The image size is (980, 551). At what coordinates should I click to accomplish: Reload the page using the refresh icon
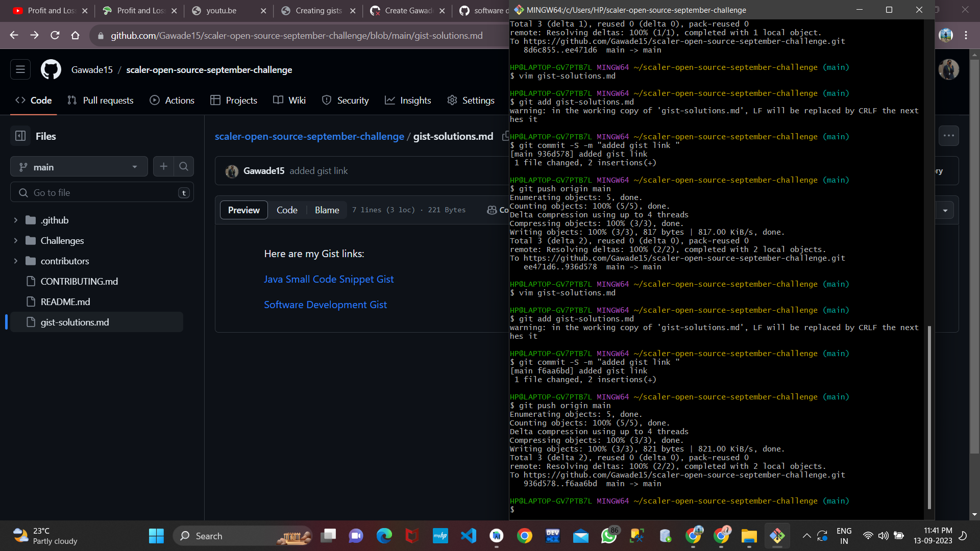pyautogui.click(x=55, y=35)
